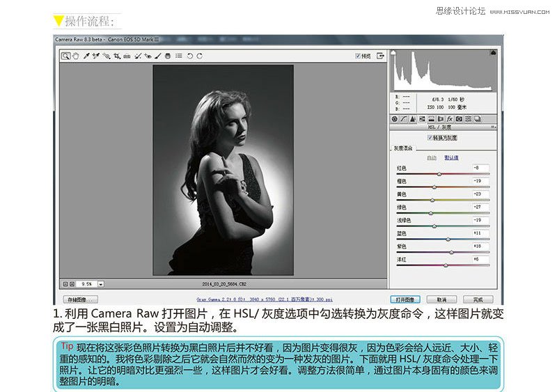Screen dimensions: 557x392
Task: Open the HSL panel flyout menu
Action: click(493, 127)
